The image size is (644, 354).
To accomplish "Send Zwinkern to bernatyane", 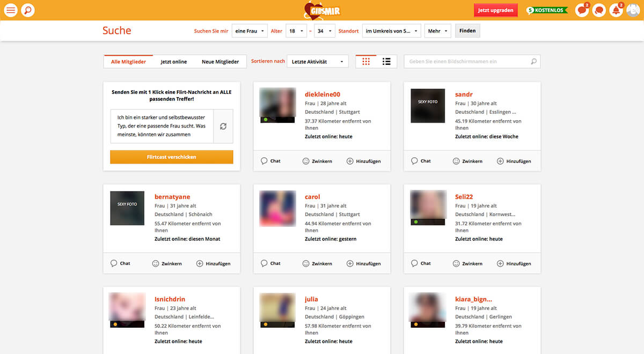I will pos(167,263).
